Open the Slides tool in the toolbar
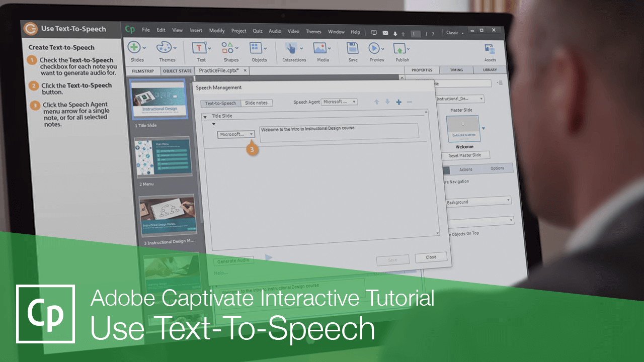644x362 pixels. 135,48
